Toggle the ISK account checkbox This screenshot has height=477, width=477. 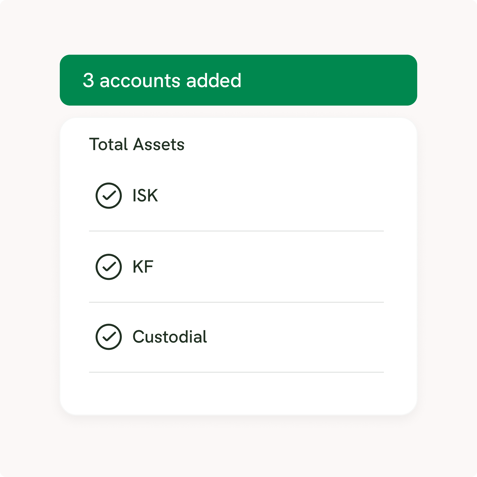[x=108, y=195]
